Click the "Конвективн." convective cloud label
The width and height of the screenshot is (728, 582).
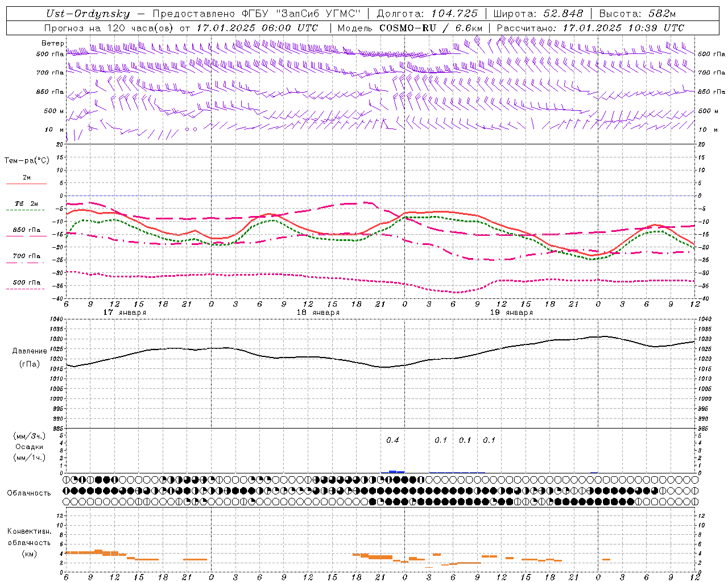point(29,531)
